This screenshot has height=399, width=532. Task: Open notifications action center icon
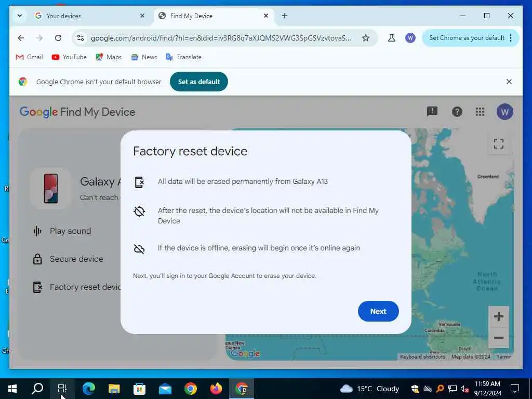coord(515,389)
